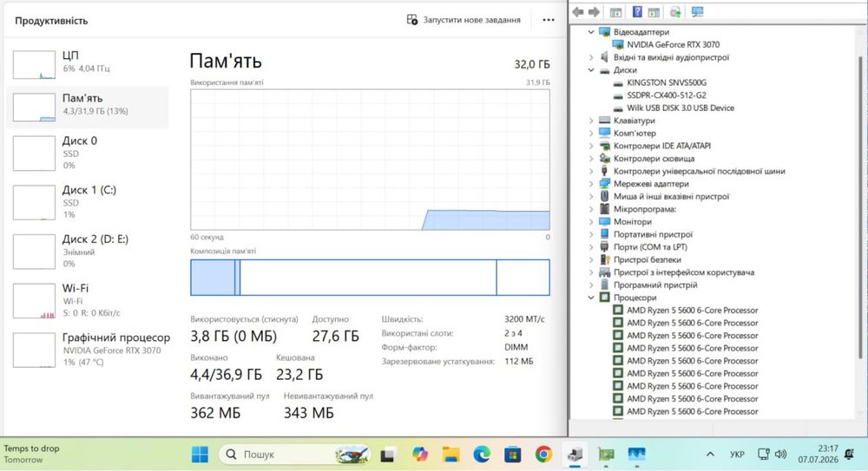868x471 pixels.
Task: Select Графічний процесор in the sidebar
Action: 89,350
